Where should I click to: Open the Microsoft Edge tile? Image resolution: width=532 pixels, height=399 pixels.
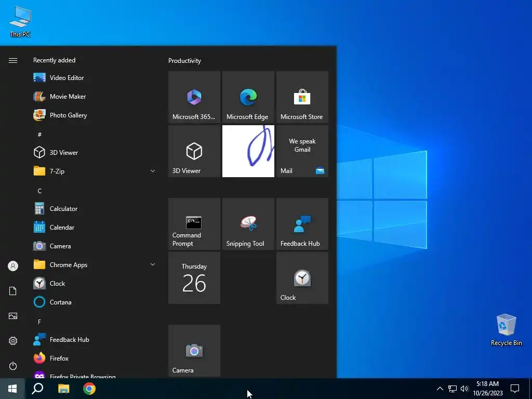point(248,97)
